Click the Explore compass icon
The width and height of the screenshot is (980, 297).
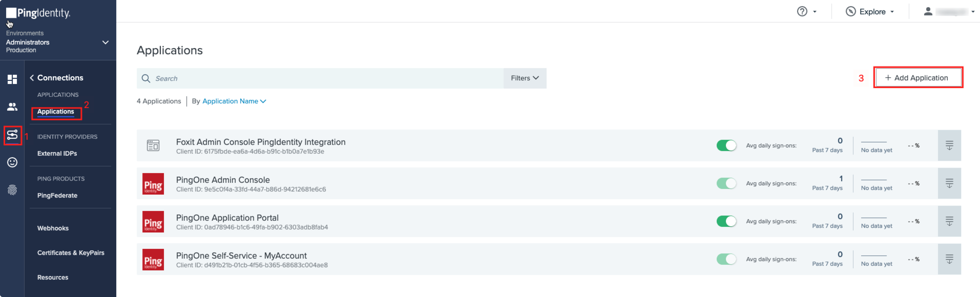(x=851, y=12)
